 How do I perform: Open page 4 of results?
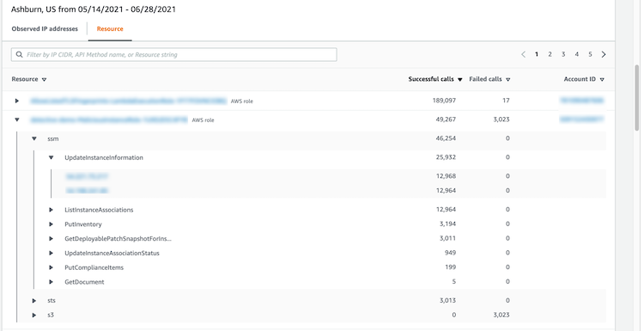point(577,54)
